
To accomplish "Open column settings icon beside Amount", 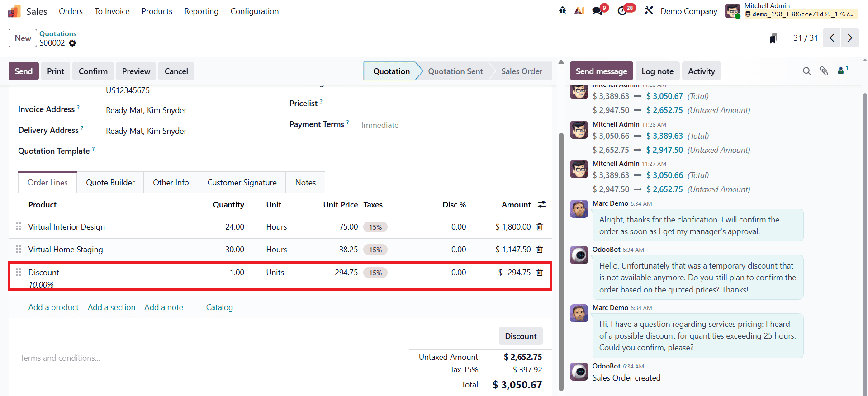I will coord(542,205).
